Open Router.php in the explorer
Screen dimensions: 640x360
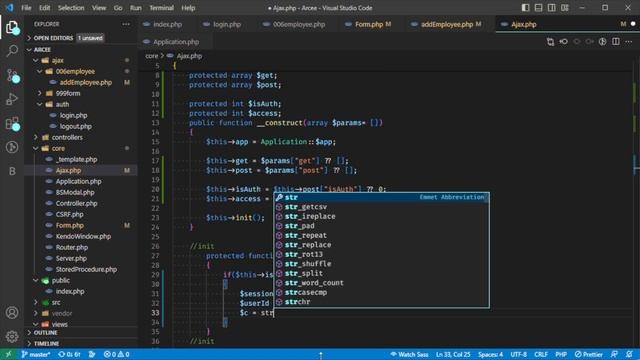(72, 247)
